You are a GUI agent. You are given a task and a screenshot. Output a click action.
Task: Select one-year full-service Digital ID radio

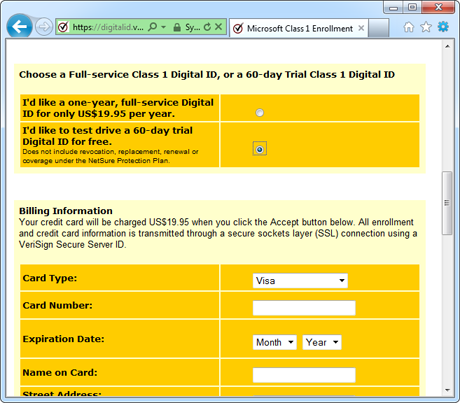(x=259, y=113)
